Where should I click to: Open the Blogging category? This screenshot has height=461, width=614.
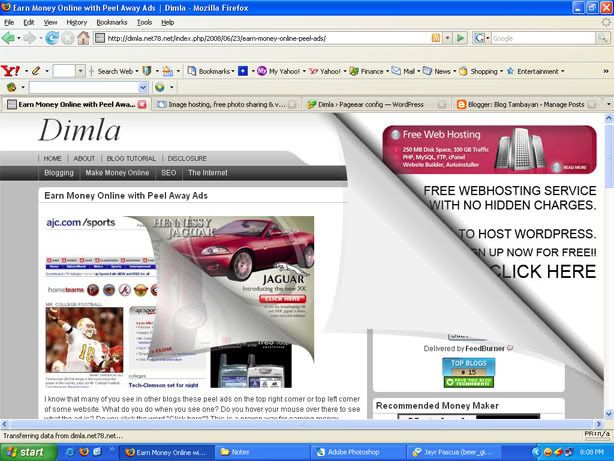59,173
